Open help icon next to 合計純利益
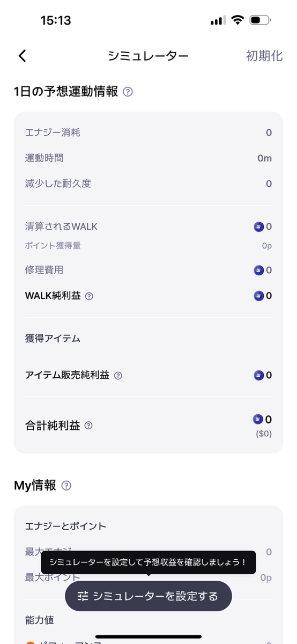 [x=88, y=426]
